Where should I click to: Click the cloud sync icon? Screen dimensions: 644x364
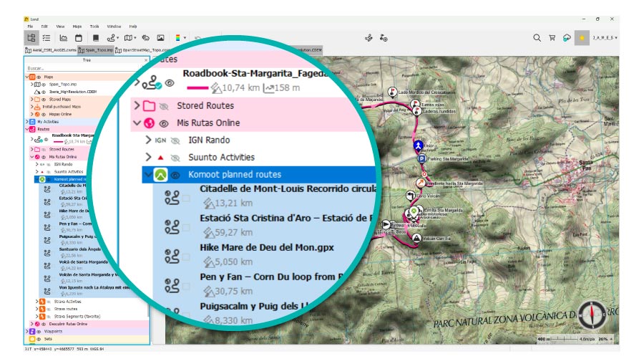567,38
